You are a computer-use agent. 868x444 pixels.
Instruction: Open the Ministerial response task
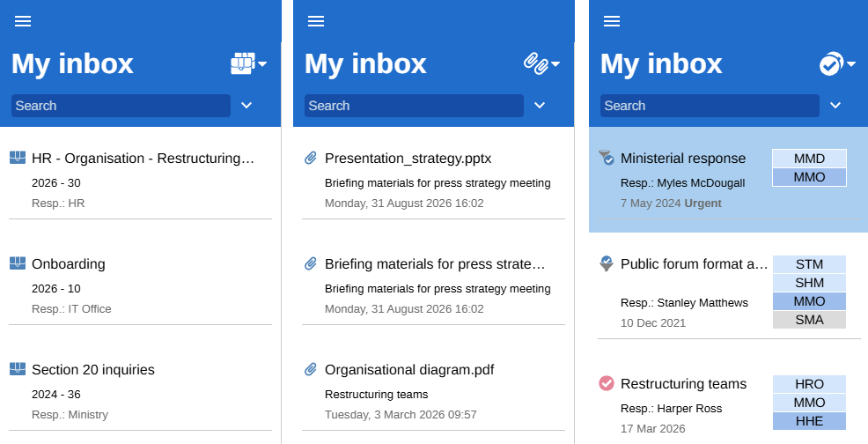pos(683,159)
